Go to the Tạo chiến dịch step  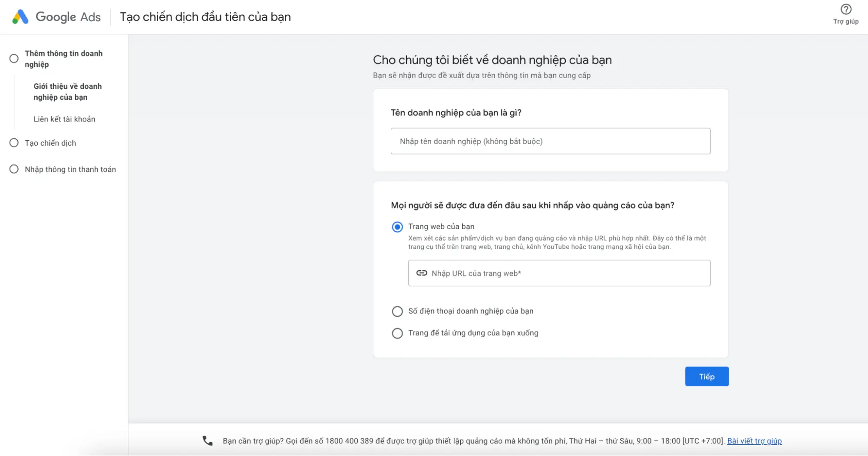50,143
